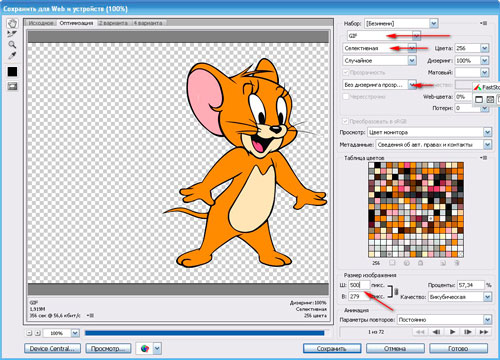500x360 pixels.
Task: Open the Качество Бикубическая dropdown
Action: point(488,297)
